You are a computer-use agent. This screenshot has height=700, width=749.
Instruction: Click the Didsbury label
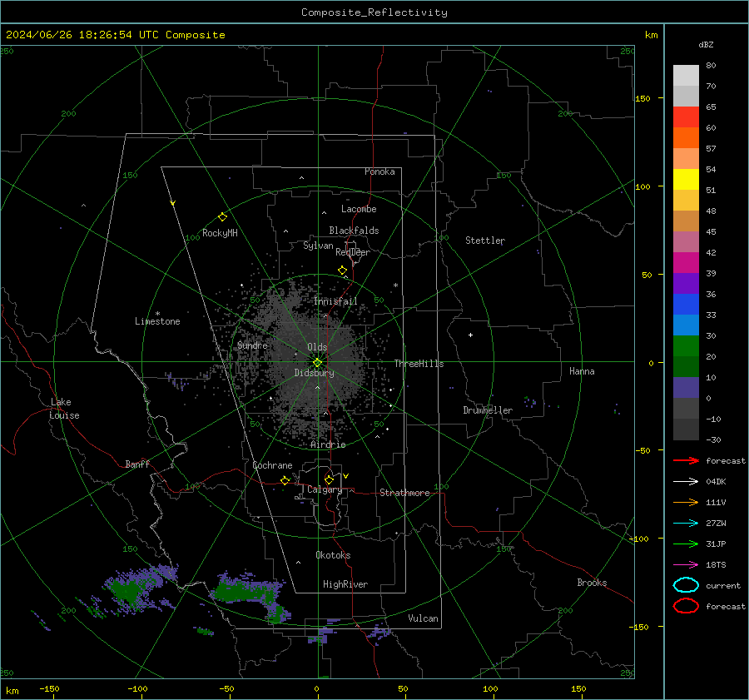[314, 373]
